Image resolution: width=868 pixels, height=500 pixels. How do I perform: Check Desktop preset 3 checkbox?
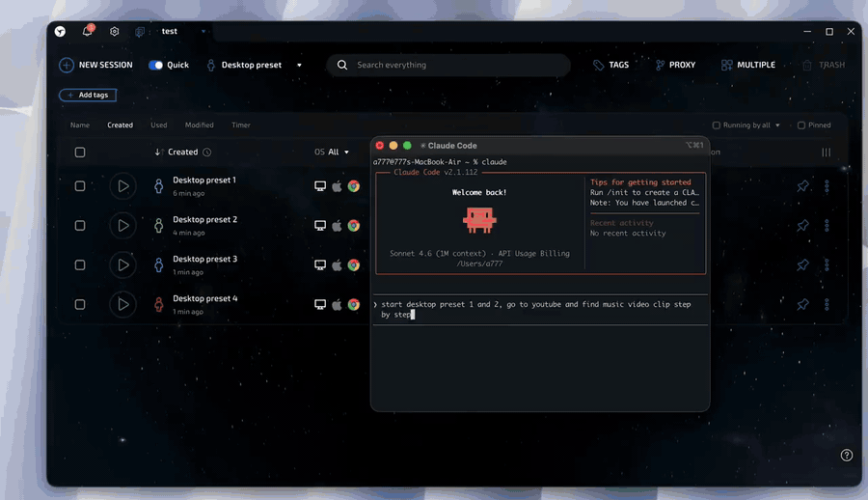coord(80,265)
